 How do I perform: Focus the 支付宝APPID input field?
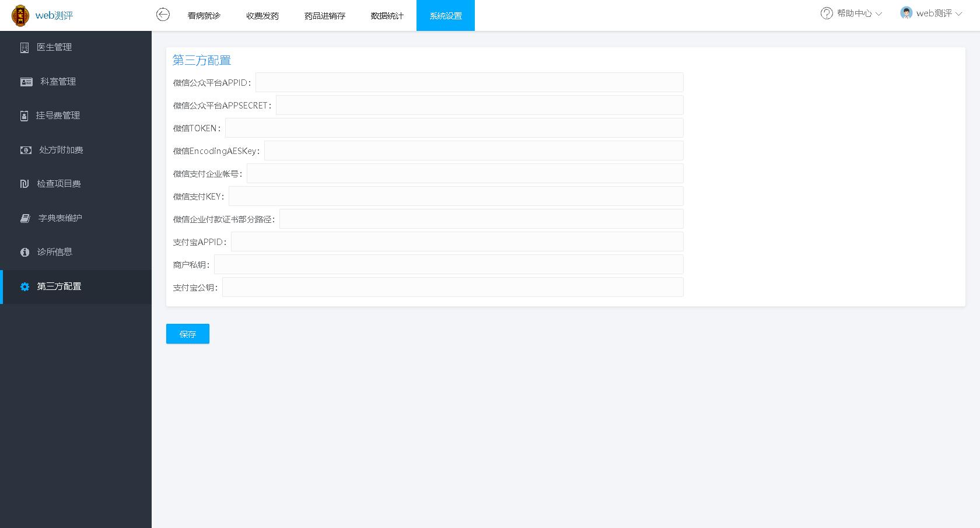coord(457,242)
